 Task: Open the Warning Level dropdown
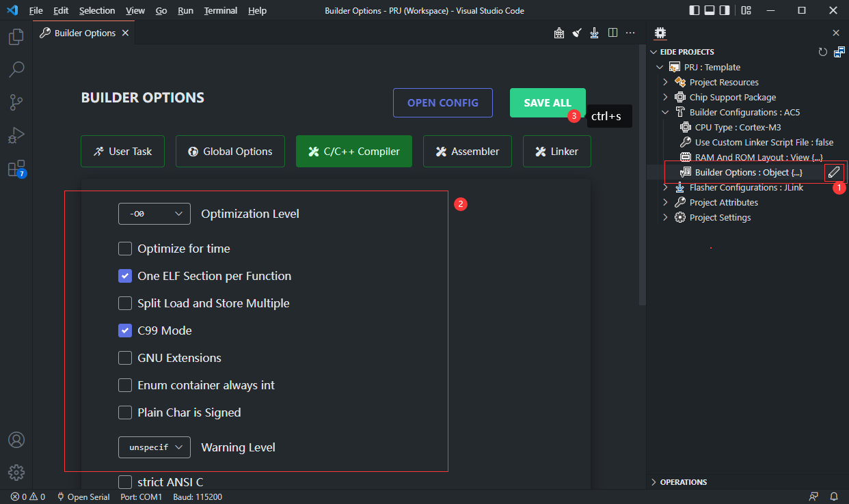pyautogui.click(x=154, y=447)
